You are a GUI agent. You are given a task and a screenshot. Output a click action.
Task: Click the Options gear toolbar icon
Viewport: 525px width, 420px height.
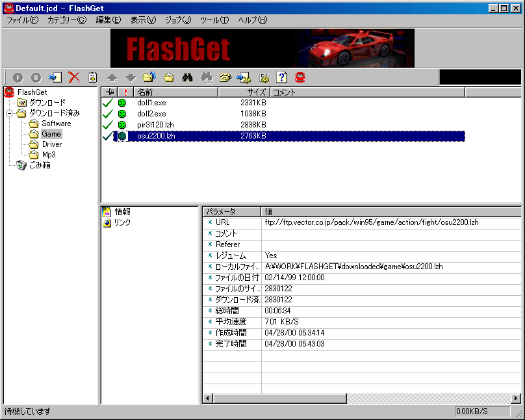(x=264, y=78)
